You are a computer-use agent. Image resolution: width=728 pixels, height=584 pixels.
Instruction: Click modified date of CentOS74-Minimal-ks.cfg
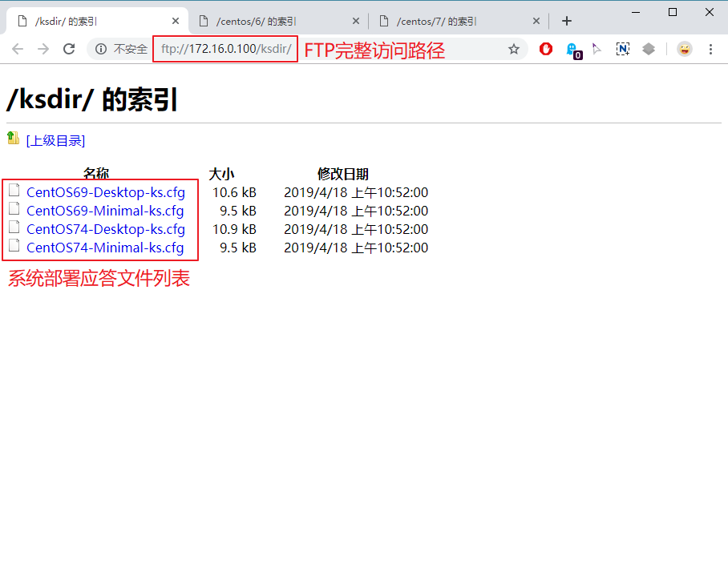(356, 248)
